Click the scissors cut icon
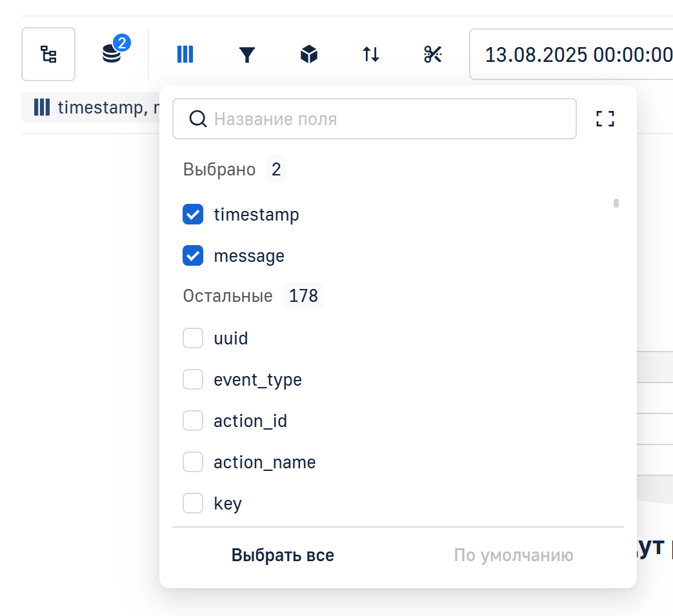Viewport: 673px width, 616px height. 432,54
